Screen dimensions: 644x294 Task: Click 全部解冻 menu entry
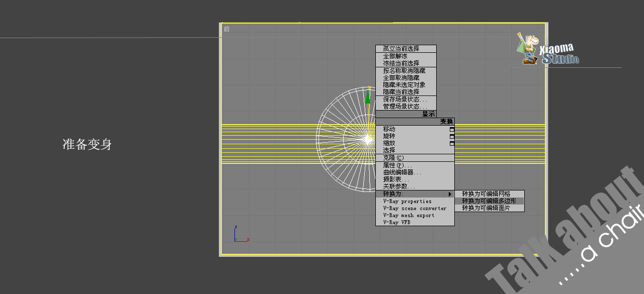tap(395, 56)
